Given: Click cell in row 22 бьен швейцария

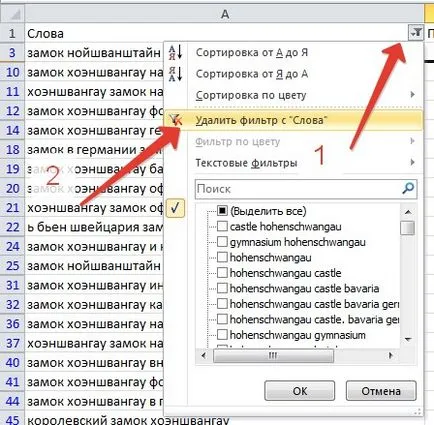Looking at the screenshot, I should 94,227.
